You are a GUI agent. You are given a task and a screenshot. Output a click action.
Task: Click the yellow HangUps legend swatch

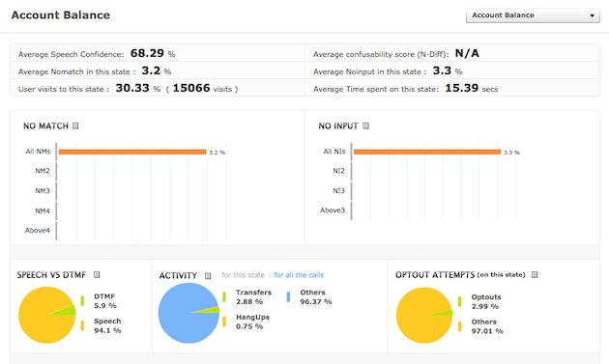point(224,322)
